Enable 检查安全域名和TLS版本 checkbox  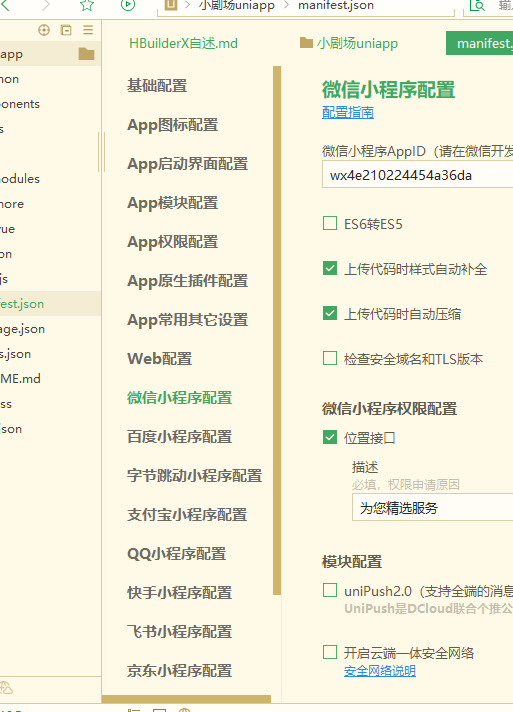point(330,358)
